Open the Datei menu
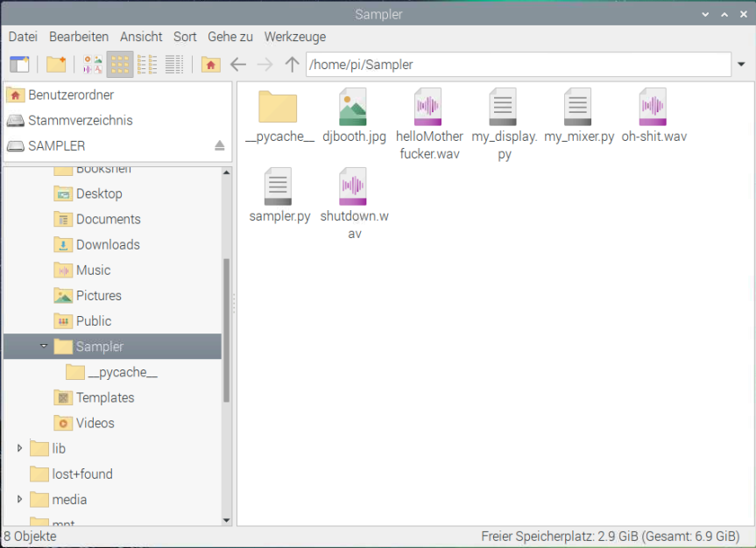 pyautogui.click(x=23, y=37)
